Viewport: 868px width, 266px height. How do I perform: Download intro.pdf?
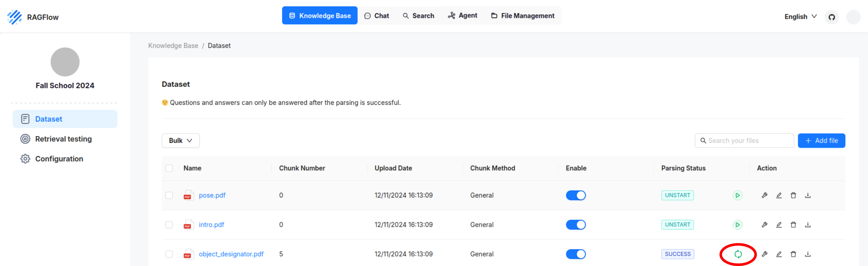point(808,225)
